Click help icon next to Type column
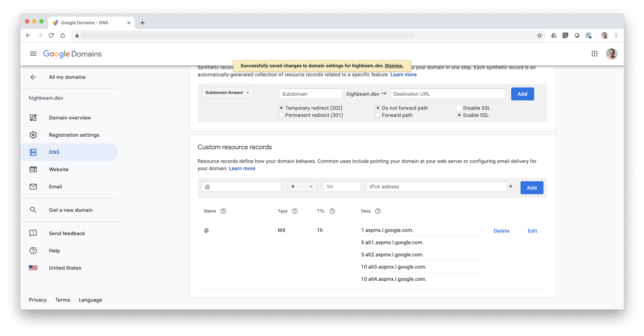Viewport: 644px width, 336px height. [295, 211]
